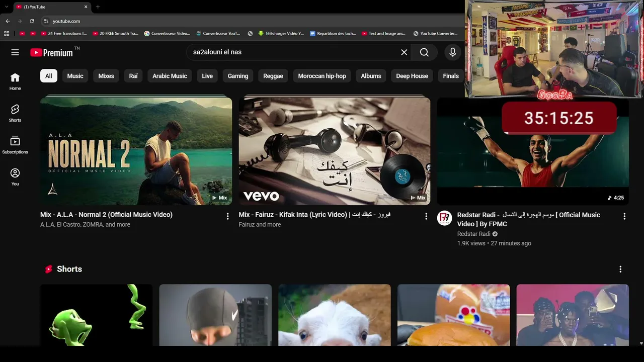Screen dimensions: 644x362
Task: Go forward in browser history
Action: (20, 21)
